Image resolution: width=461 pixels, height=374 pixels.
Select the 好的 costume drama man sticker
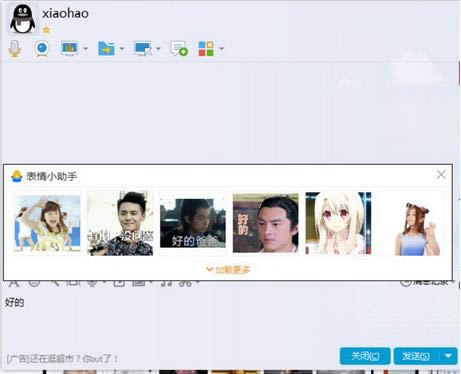266,223
